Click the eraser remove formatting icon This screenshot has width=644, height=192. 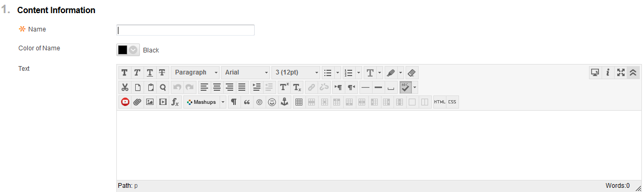pos(412,72)
